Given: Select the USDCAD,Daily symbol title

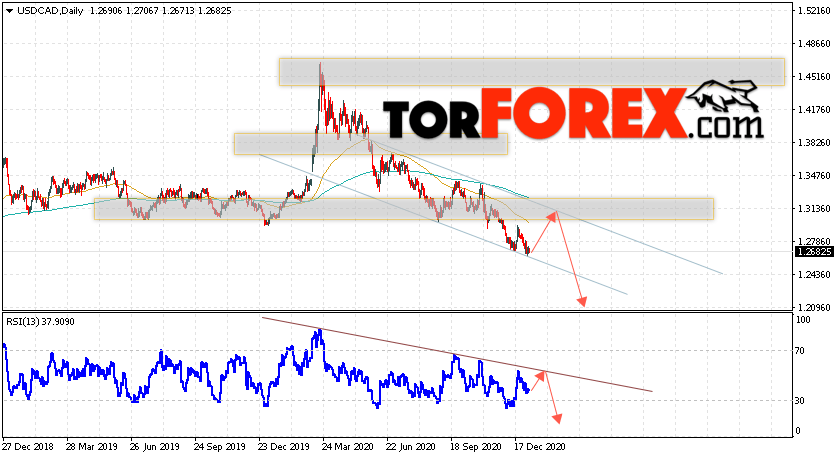Looking at the screenshot, I should [x=50, y=11].
